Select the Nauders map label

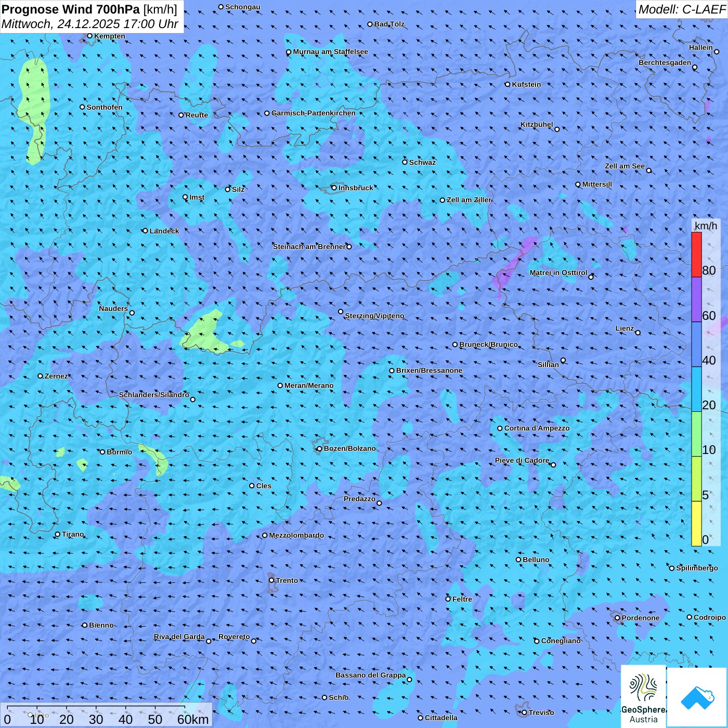point(113,308)
